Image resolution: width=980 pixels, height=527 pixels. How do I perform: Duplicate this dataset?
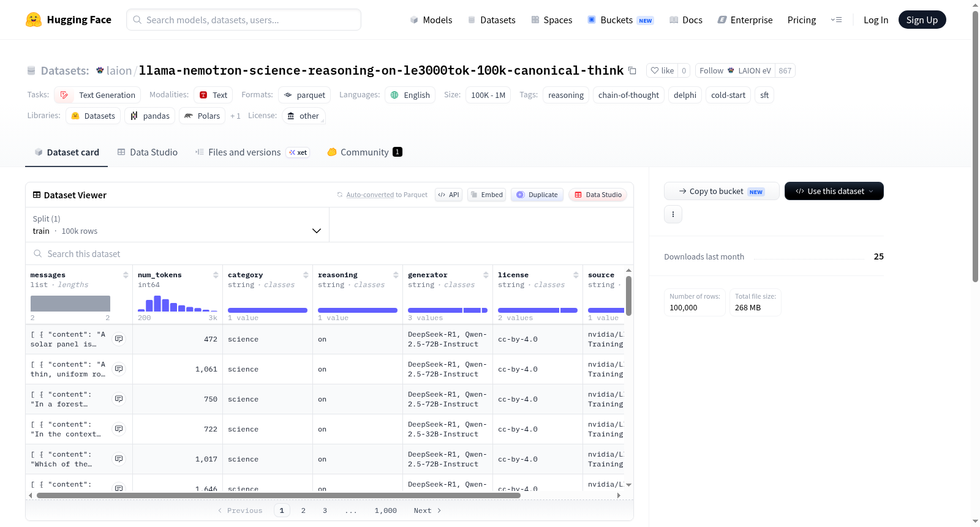[537, 195]
